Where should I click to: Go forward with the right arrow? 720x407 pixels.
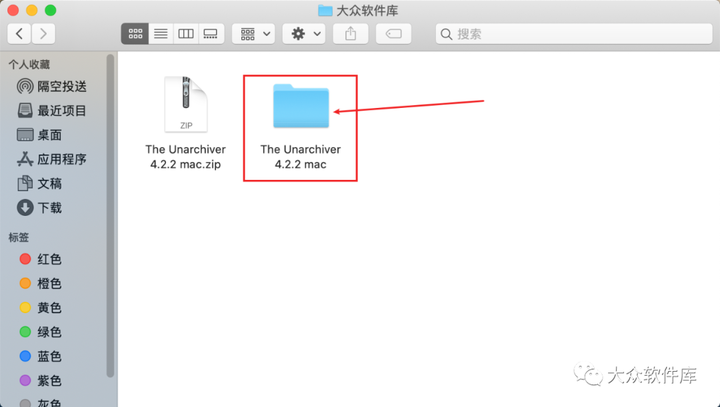(x=43, y=34)
